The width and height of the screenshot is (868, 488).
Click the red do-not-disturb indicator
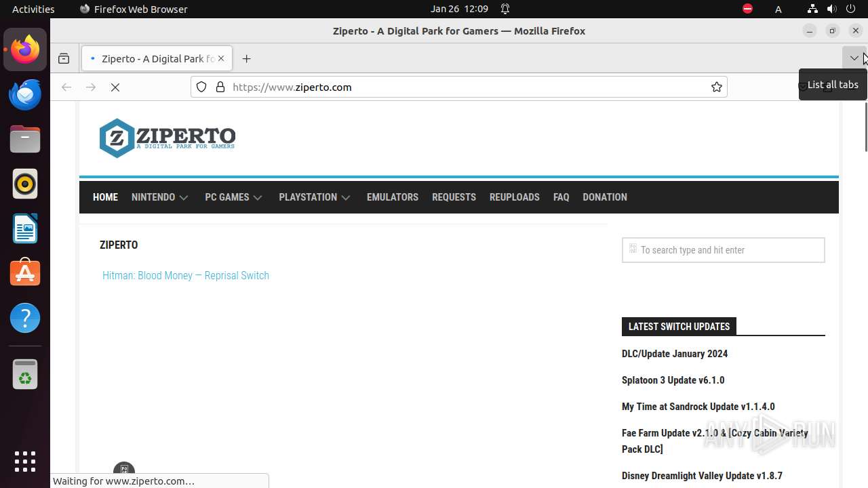tap(747, 9)
